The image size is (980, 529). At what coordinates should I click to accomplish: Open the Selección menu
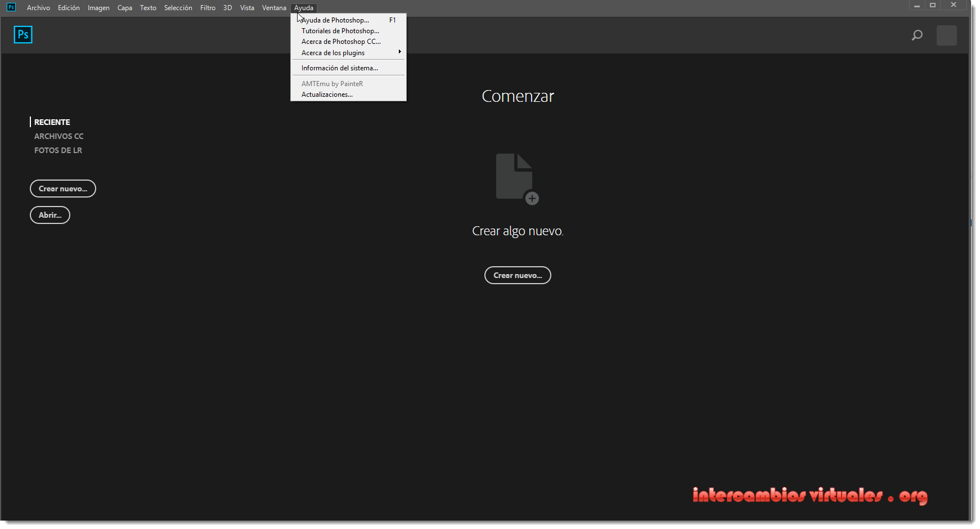tap(178, 8)
